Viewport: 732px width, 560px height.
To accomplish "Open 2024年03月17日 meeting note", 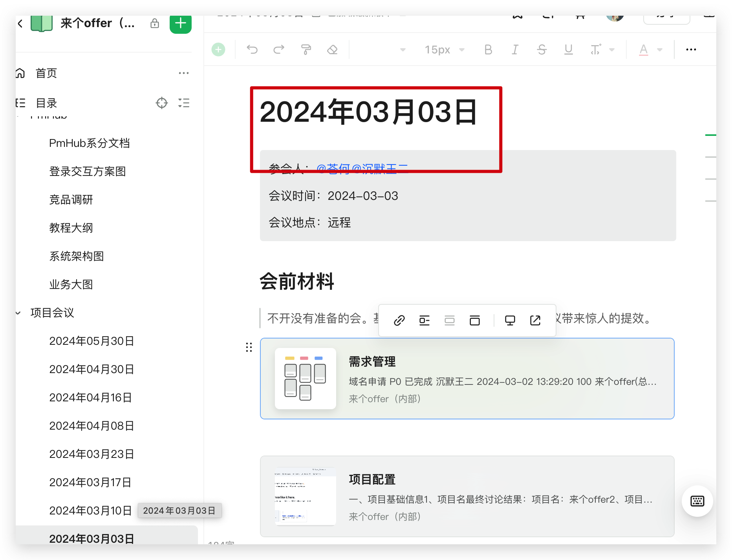I will click(x=90, y=482).
